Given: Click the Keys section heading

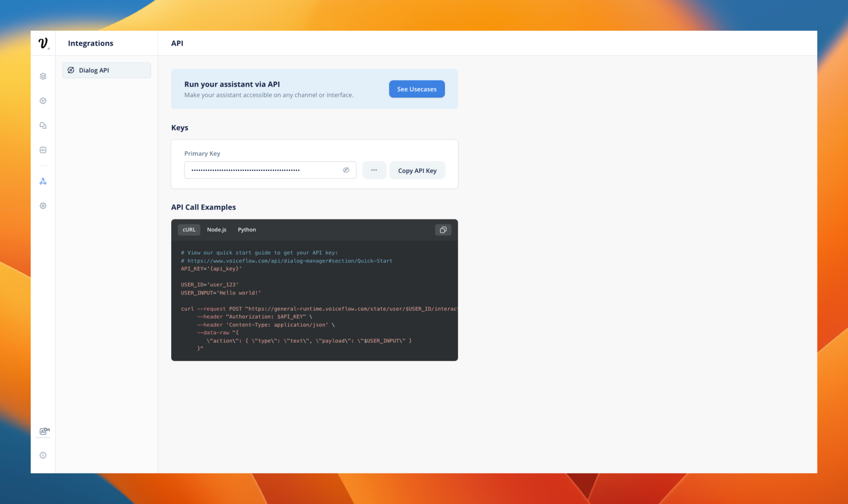Looking at the screenshot, I should click(180, 127).
